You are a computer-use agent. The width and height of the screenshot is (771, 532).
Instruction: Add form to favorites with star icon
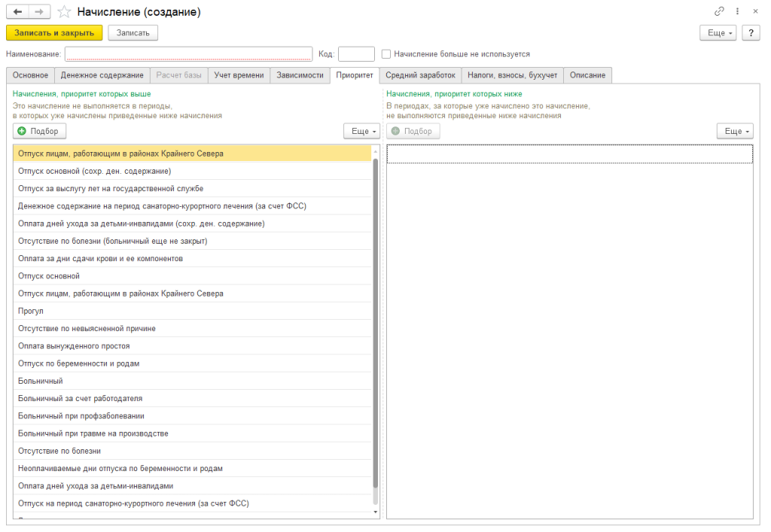point(65,12)
